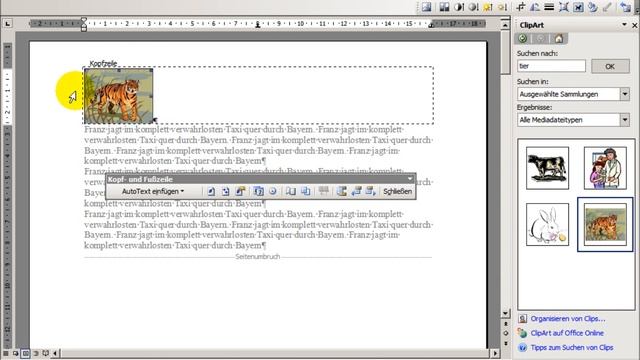Switch to Reading Layout view button
This screenshot has height=360, width=640.
tap(45, 353)
